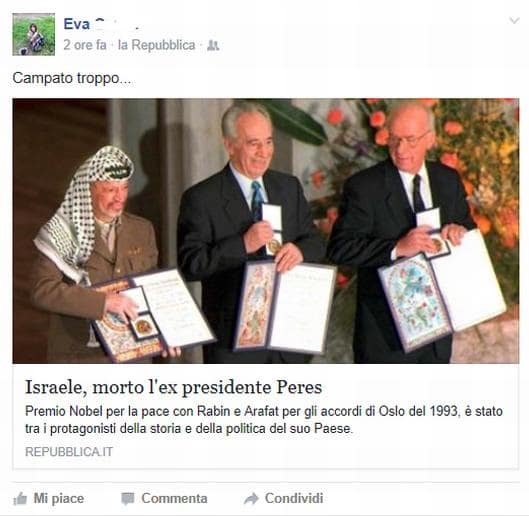
Task: Click the 'Mi piace' text button
Action: 59,498
